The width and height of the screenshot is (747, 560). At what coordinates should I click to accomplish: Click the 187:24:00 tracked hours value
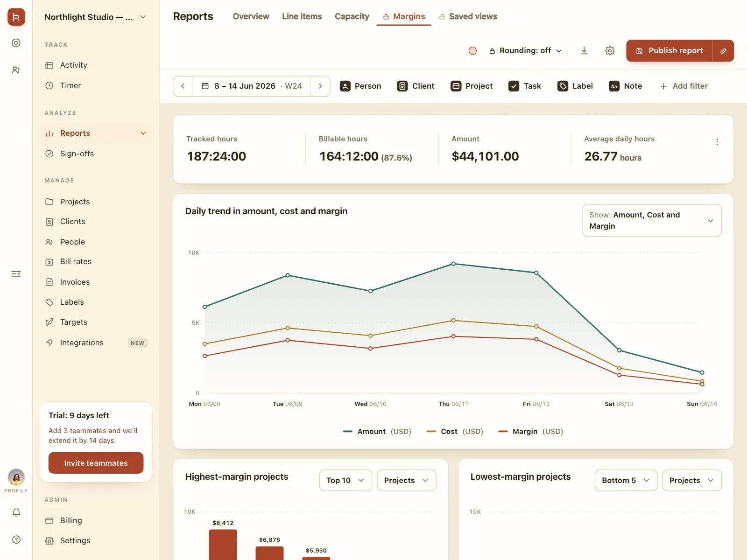point(216,156)
